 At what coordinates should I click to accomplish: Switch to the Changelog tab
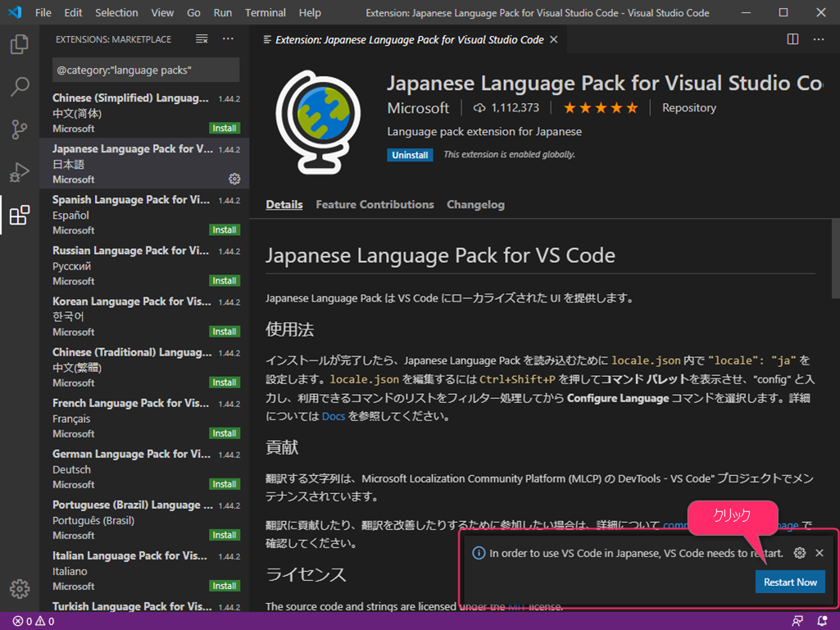tap(475, 205)
